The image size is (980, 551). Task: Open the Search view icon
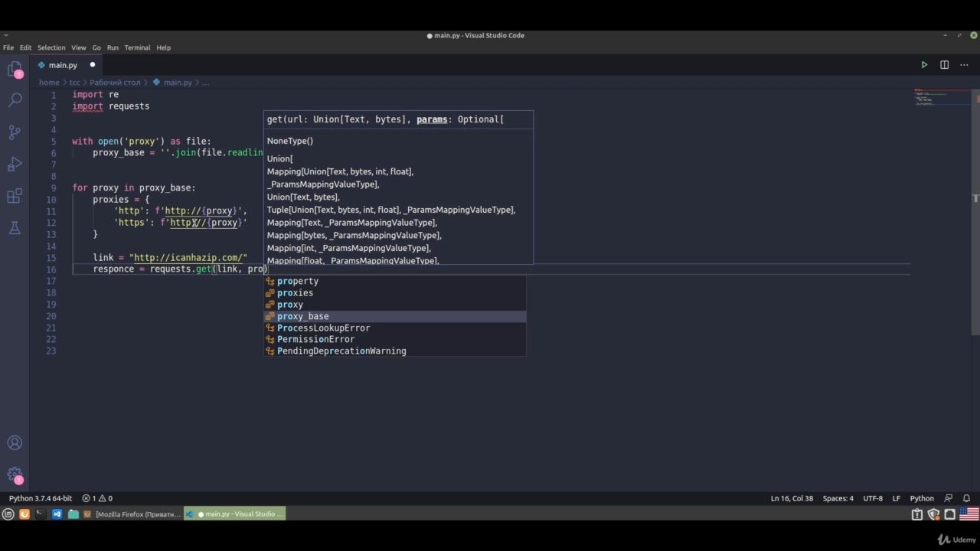tap(15, 100)
